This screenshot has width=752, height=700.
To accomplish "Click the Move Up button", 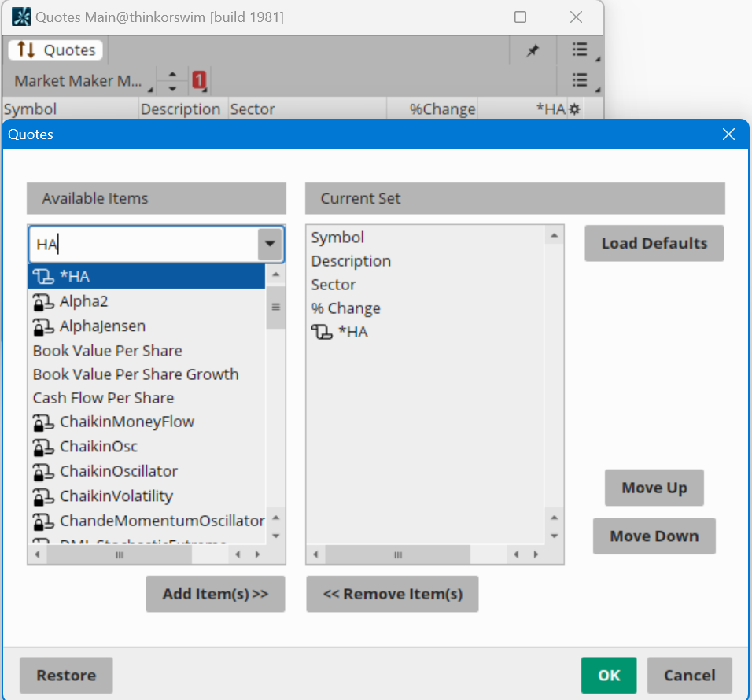I will pyautogui.click(x=654, y=488).
